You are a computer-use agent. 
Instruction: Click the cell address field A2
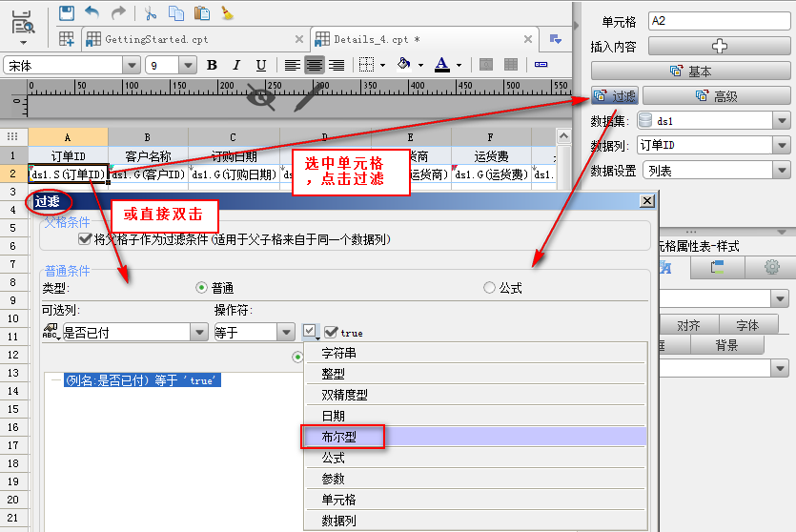click(x=720, y=21)
